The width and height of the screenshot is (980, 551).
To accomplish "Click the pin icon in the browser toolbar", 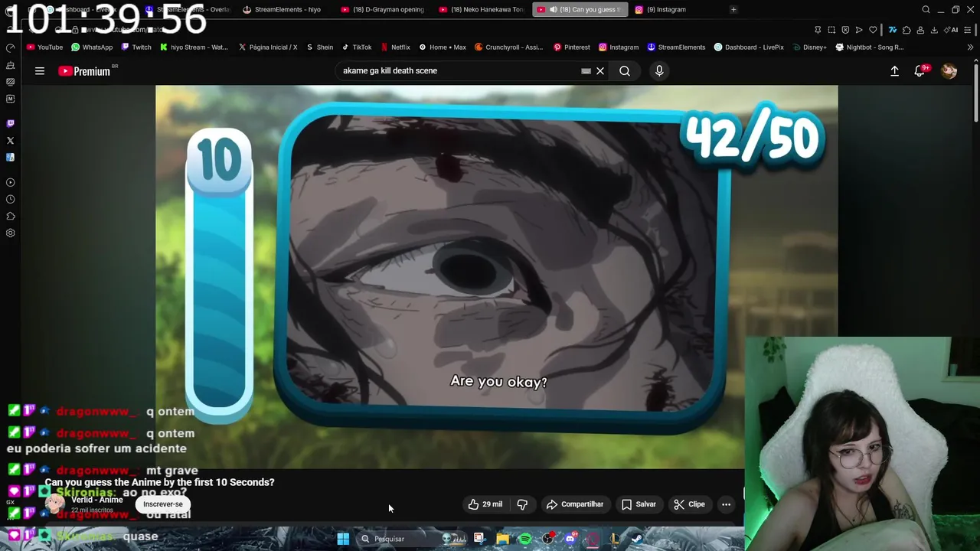I will (x=818, y=30).
